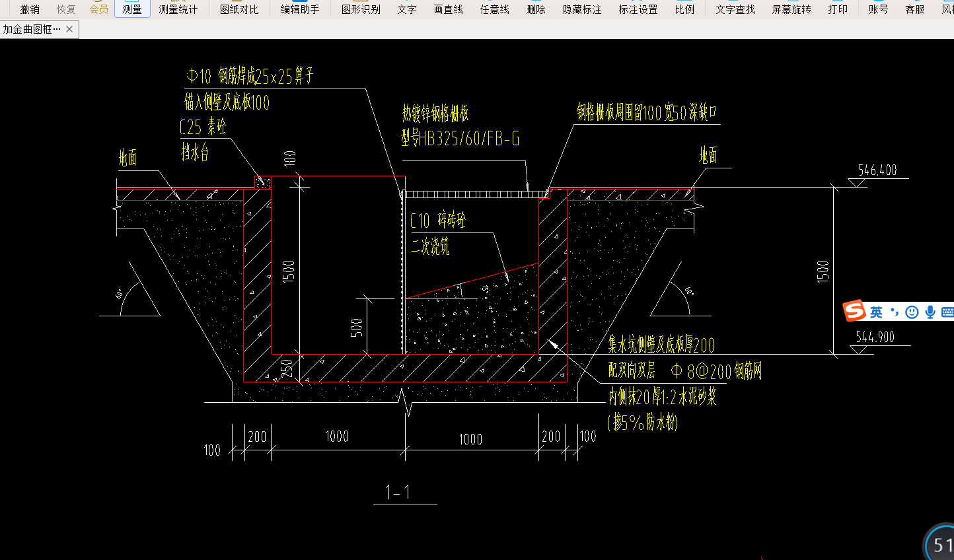954x560 pixels.
Task: Click the note Φ10 钢筋焊成25x25算子
Action: coord(250,76)
